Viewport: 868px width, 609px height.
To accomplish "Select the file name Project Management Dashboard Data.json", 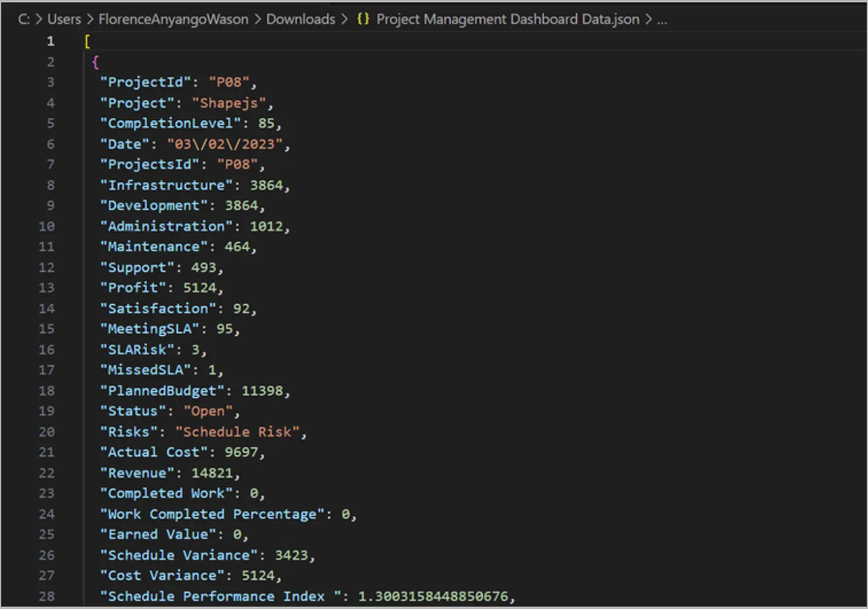I will (x=508, y=19).
